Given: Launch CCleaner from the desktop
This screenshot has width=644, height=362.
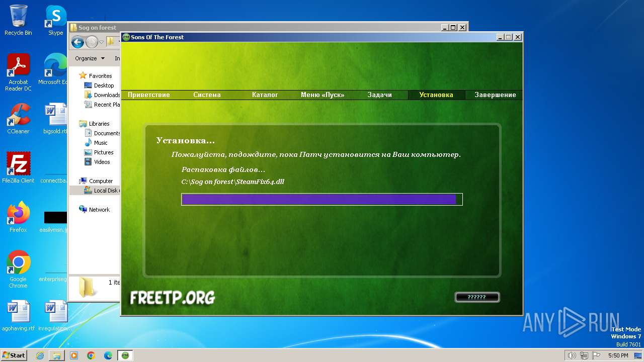Looking at the screenshot, I should coord(18,119).
